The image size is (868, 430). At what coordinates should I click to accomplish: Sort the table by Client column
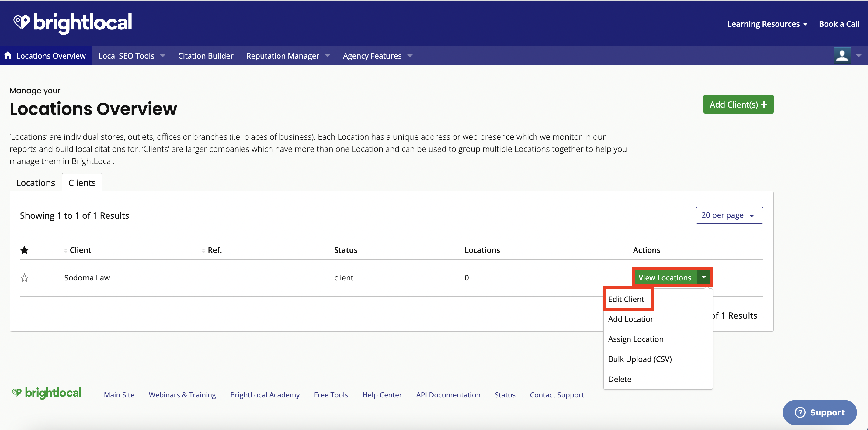[x=78, y=250]
